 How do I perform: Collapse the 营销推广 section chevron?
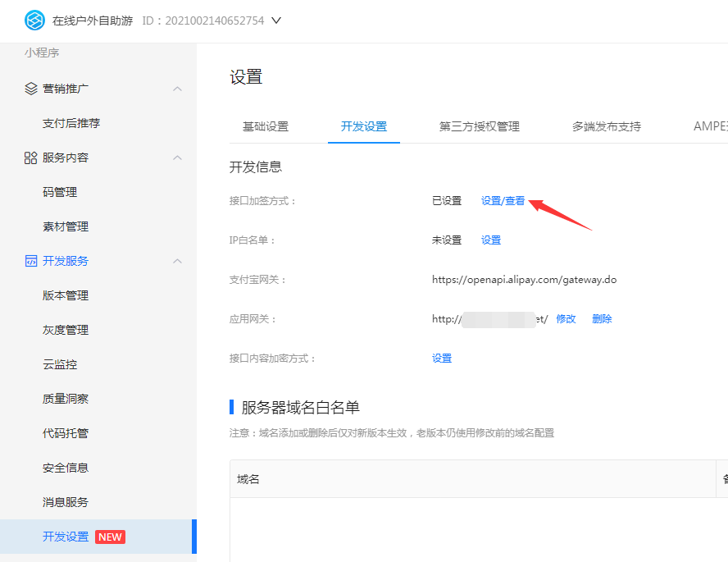[177, 89]
